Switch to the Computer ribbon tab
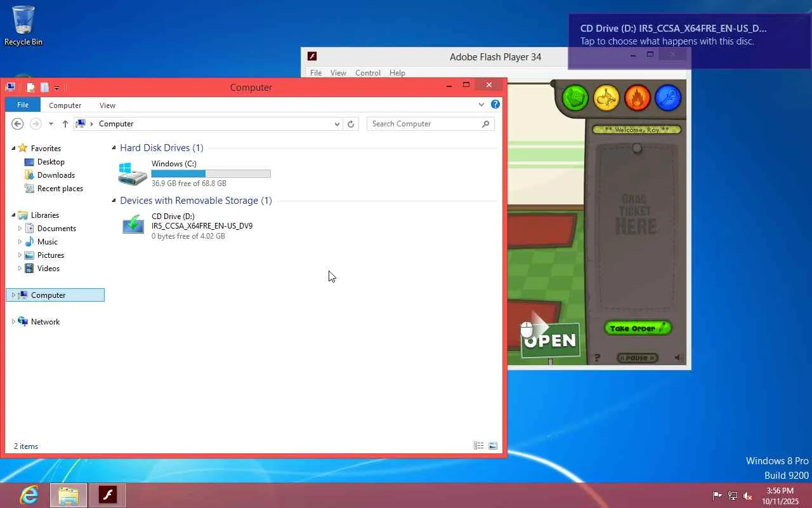 (x=65, y=105)
